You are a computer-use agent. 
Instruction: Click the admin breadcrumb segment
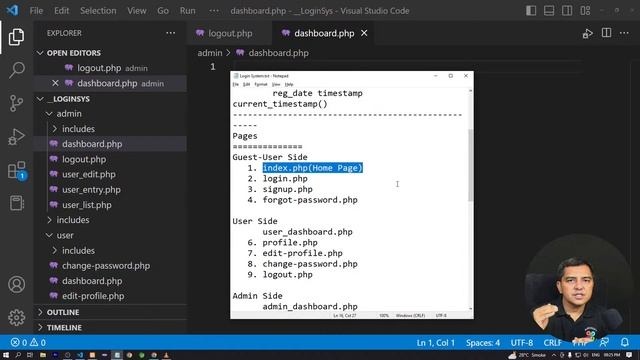click(210, 53)
